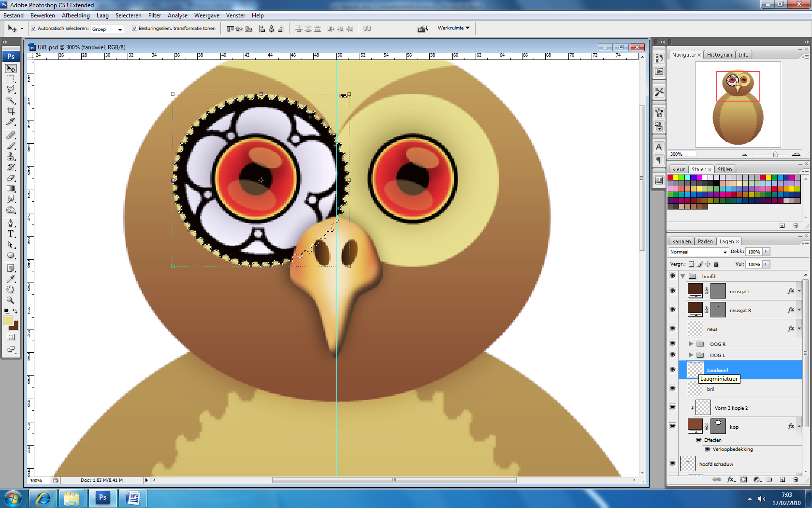Expand the OOG R group
Image resolution: width=812 pixels, height=508 pixels.
pyautogui.click(x=691, y=344)
